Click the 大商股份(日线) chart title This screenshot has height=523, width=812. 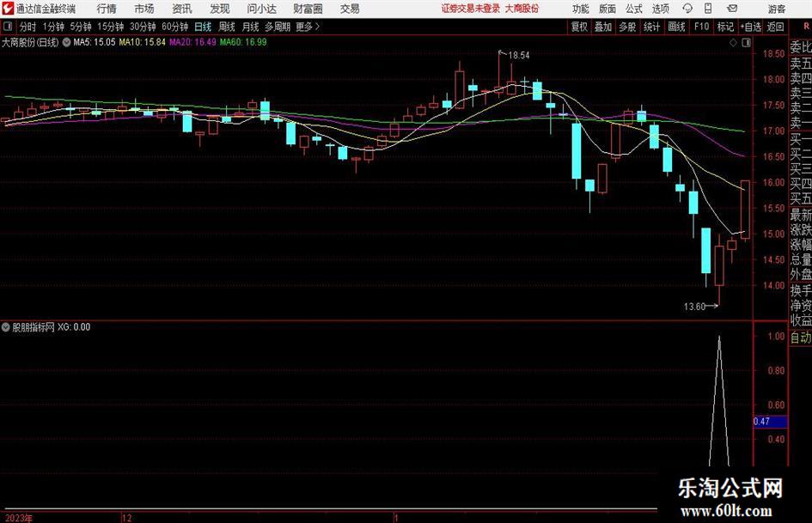coord(30,42)
